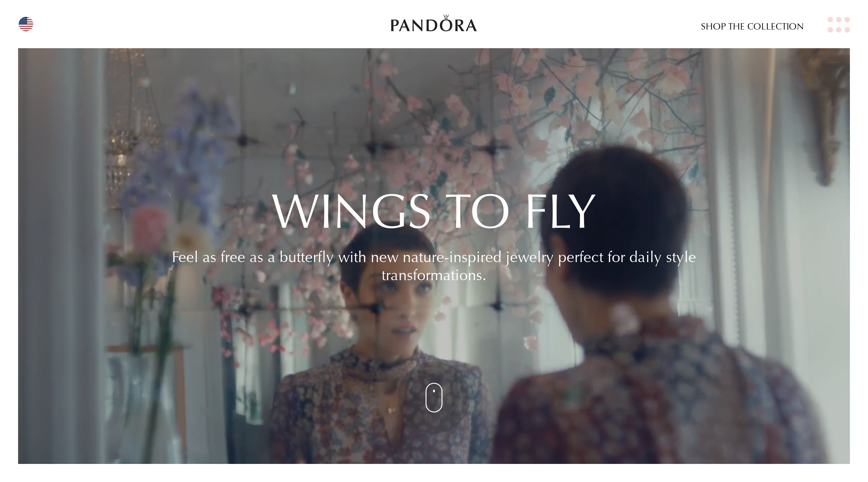This screenshot has height=482, width=868.
Task: Click the WINGS TO FLY headline
Action: (x=434, y=211)
